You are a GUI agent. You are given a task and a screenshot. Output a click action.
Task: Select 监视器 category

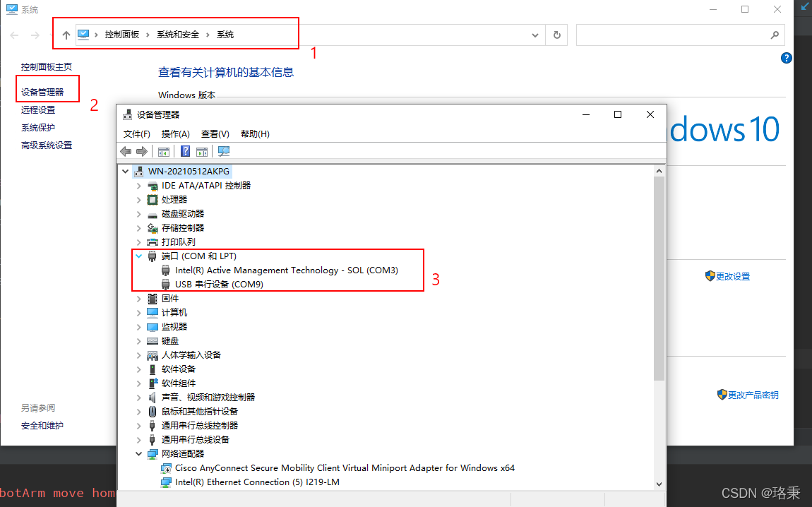(174, 327)
